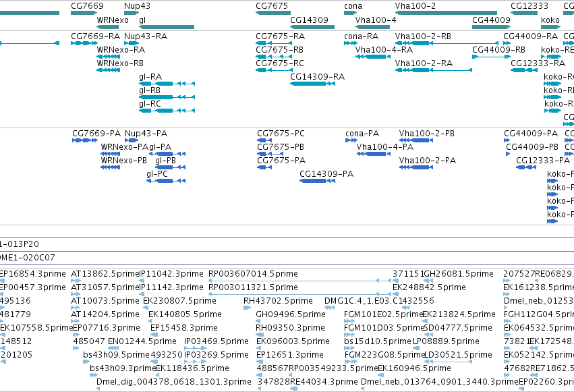Select cDNA EK248842.5prime
This screenshot has height=392, width=574.
[429, 287]
